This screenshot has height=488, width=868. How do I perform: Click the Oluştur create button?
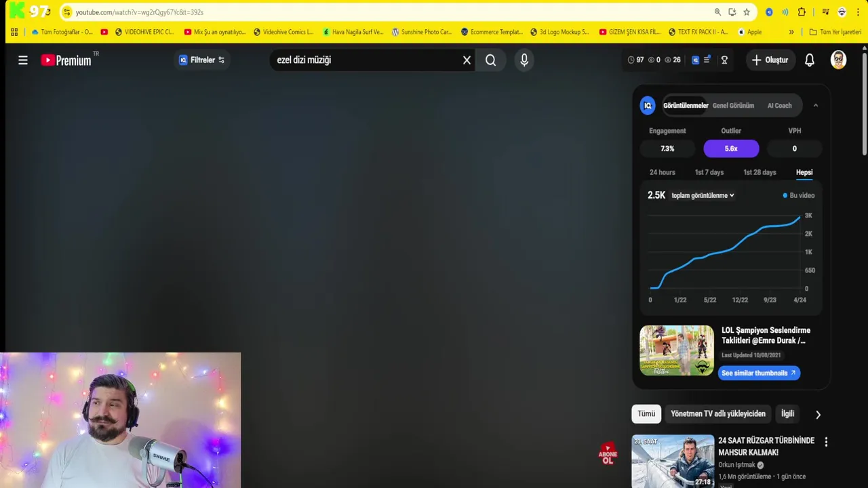(x=770, y=60)
